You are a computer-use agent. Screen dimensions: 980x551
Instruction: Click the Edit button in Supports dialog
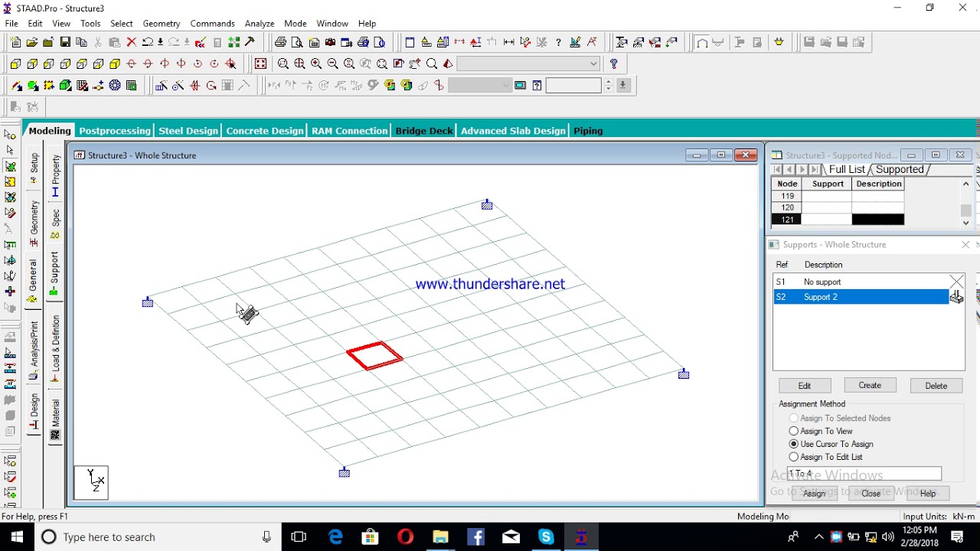point(805,386)
